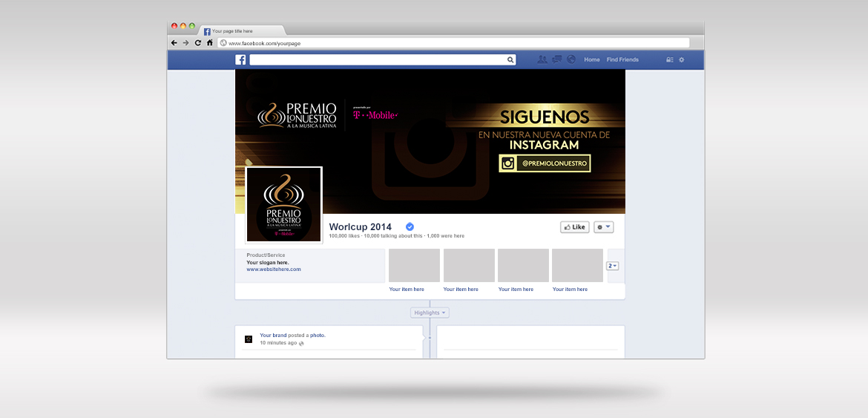Reload the page with the refresh icon

click(197, 42)
